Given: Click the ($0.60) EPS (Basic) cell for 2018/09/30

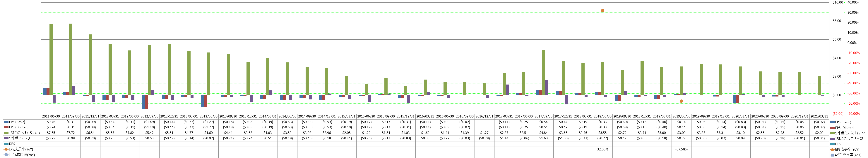Looking at the screenshot, I should click(622, 122).
